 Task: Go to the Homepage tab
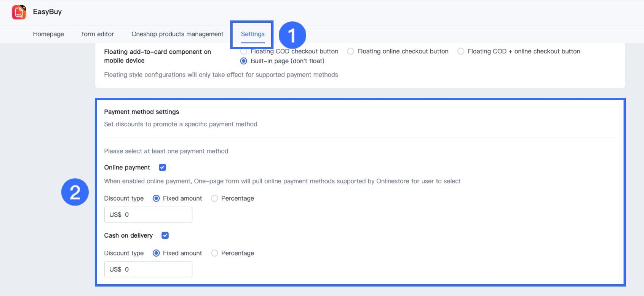click(x=48, y=34)
